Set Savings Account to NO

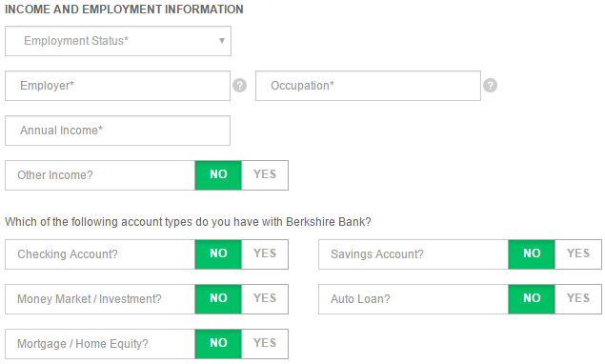532,254
